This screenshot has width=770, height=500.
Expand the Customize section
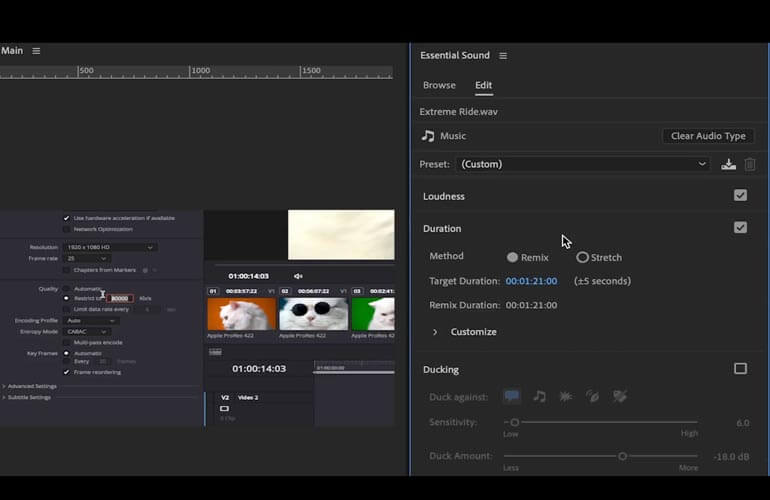click(435, 332)
